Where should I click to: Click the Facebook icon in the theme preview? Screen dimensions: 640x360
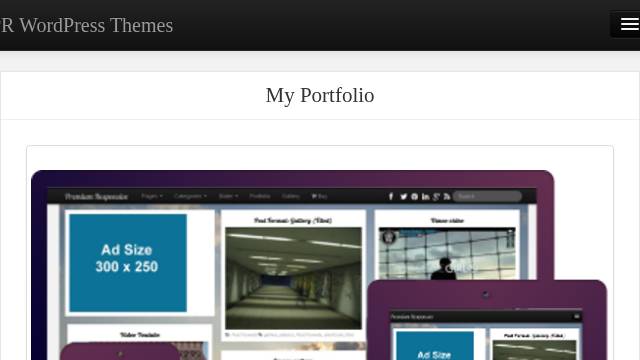pyautogui.click(x=391, y=197)
